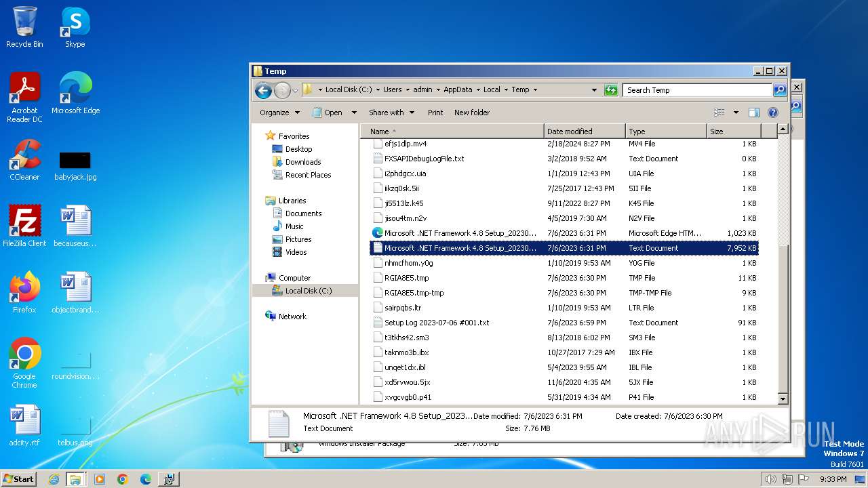Open the Recycle Bin desktop icon
Screen dimensions: 868x488
(24, 27)
